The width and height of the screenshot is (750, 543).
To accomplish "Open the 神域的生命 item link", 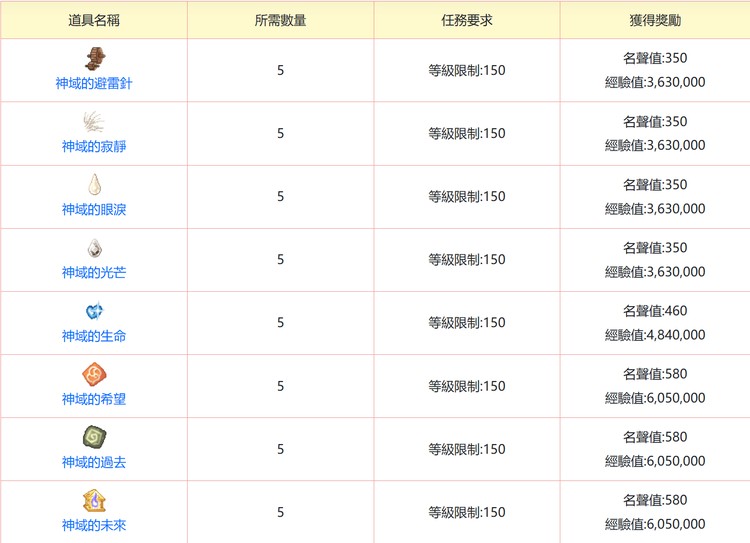I will [94, 336].
